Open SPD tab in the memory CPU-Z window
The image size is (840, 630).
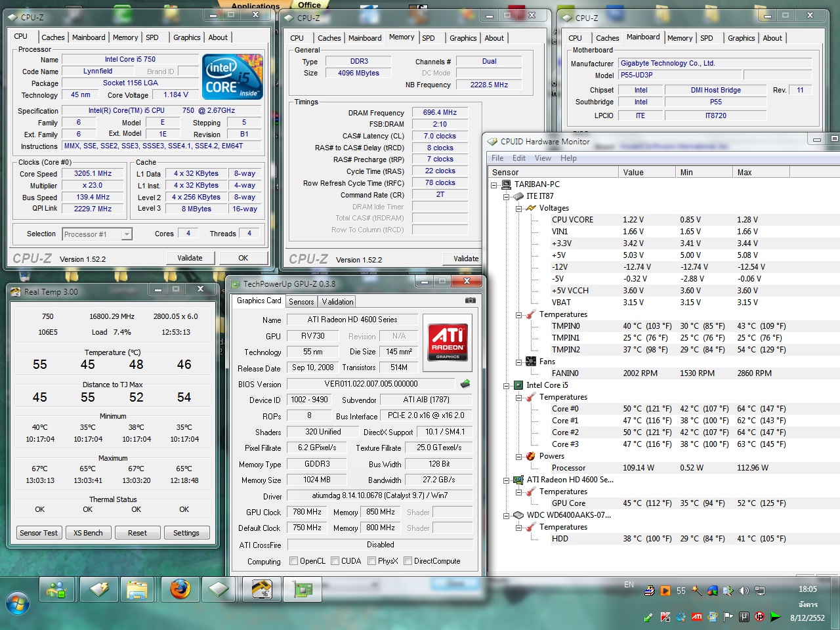pos(429,38)
